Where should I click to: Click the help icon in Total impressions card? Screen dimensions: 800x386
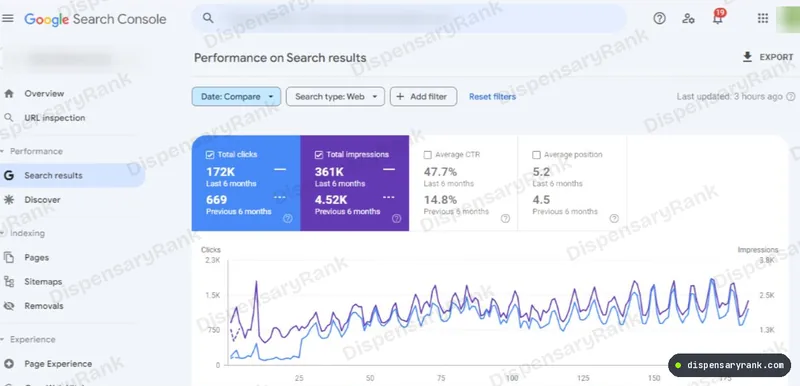(x=396, y=218)
